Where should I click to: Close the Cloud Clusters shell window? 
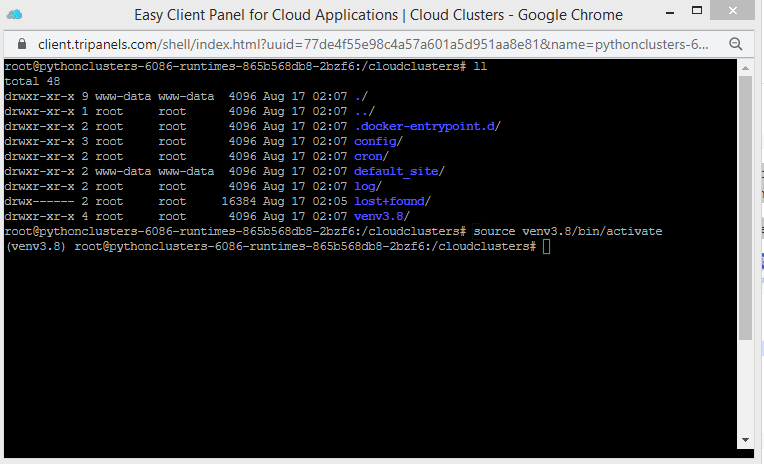tap(739, 15)
